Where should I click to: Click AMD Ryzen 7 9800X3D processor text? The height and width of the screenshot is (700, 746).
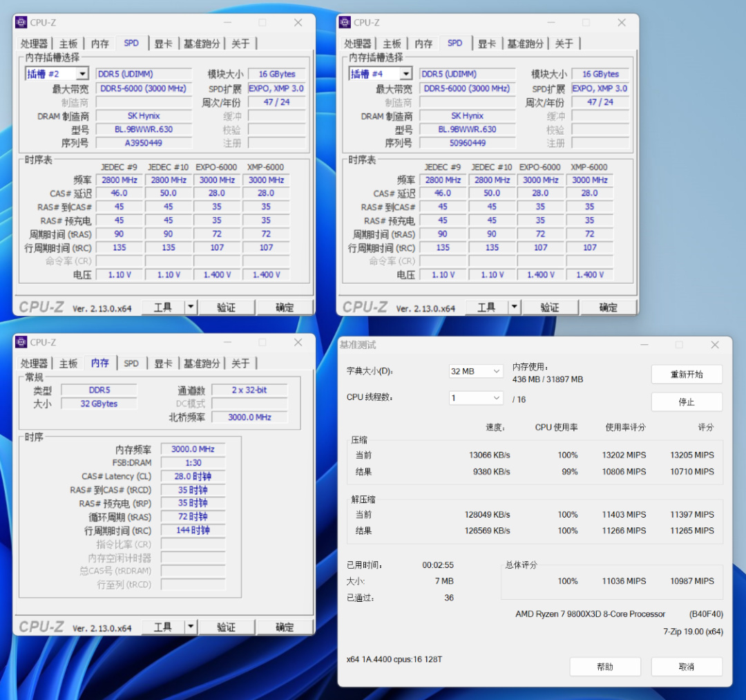click(590, 614)
